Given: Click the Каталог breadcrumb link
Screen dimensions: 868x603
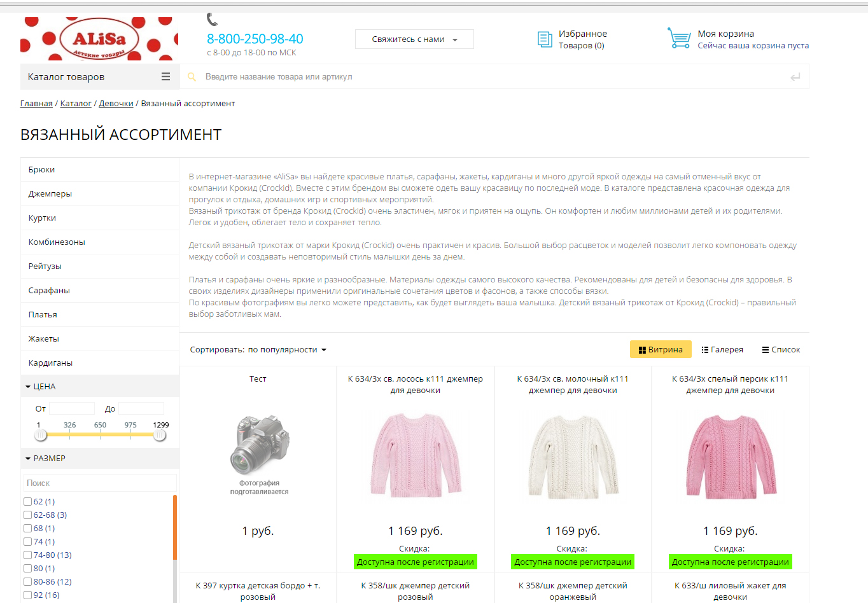Looking at the screenshot, I should point(76,104).
